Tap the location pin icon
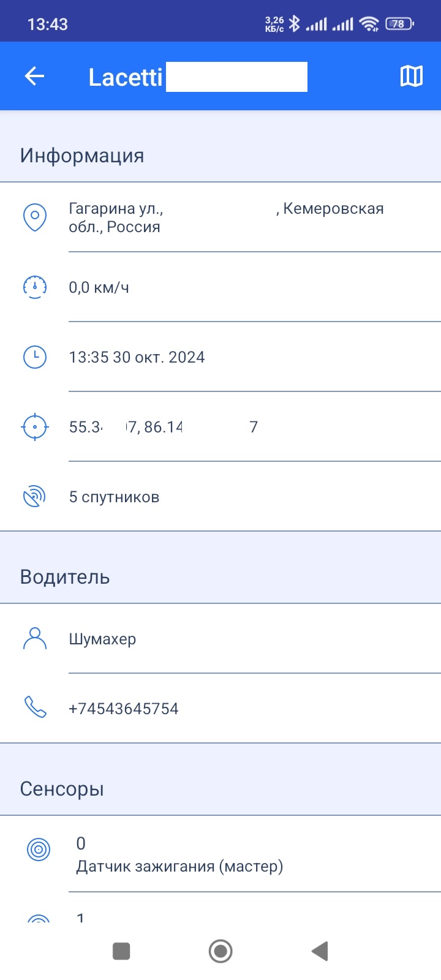441x980 pixels. pos(35,217)
